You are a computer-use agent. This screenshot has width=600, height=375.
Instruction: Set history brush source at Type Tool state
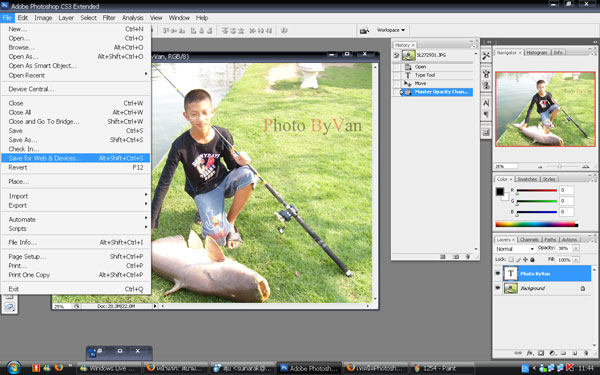click(397, 75)
